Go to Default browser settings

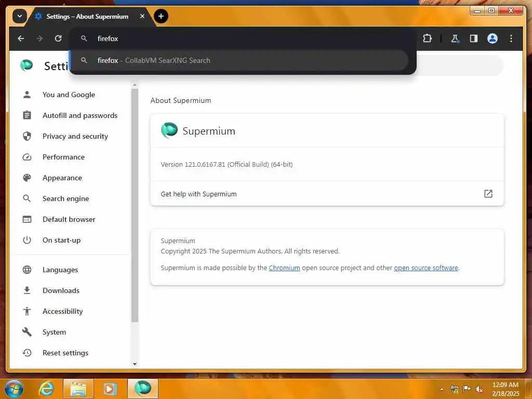(69, 219)
